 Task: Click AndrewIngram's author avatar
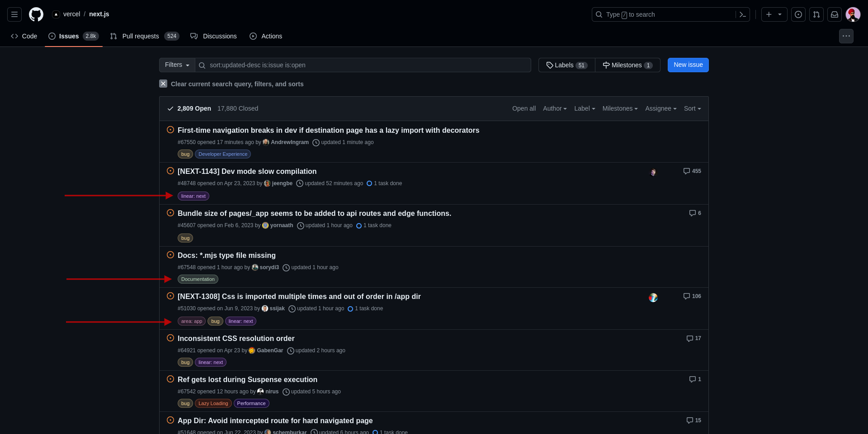(x=266, y=142)
